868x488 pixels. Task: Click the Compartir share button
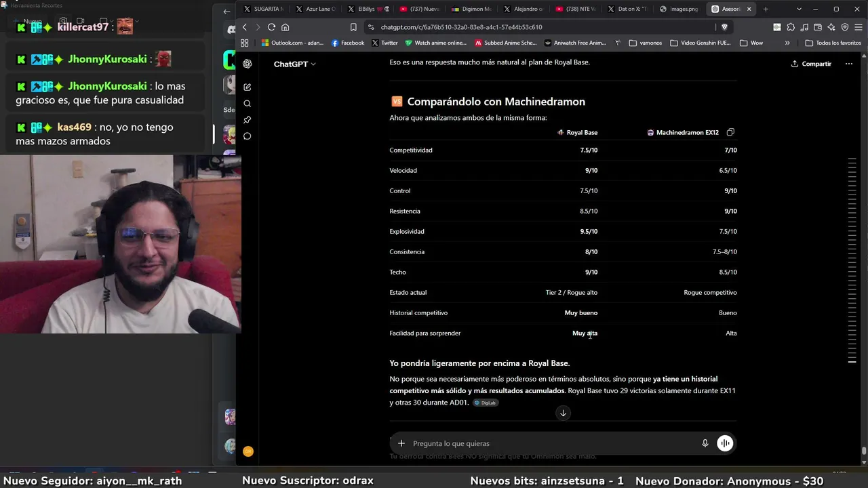point(811,64)
